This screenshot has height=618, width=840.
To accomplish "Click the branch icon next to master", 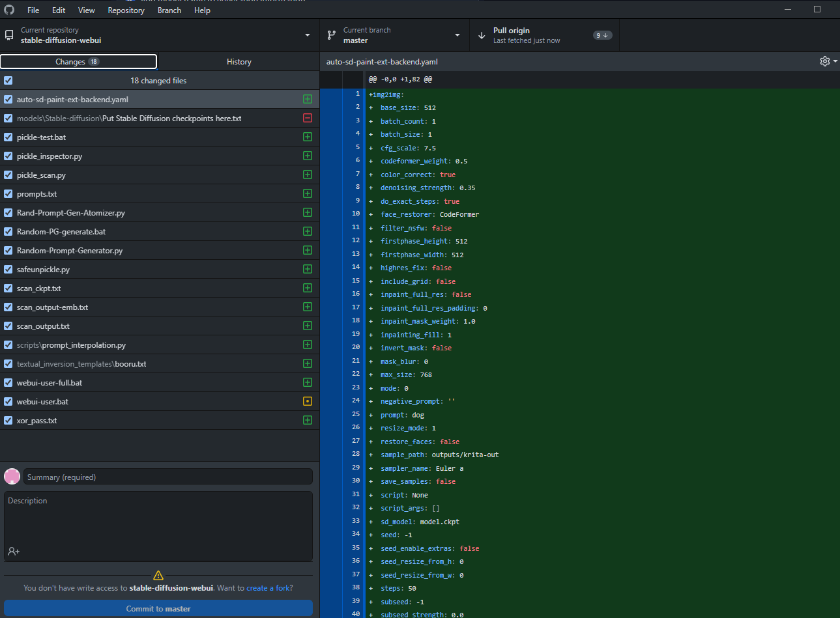I will pos(332,35).
